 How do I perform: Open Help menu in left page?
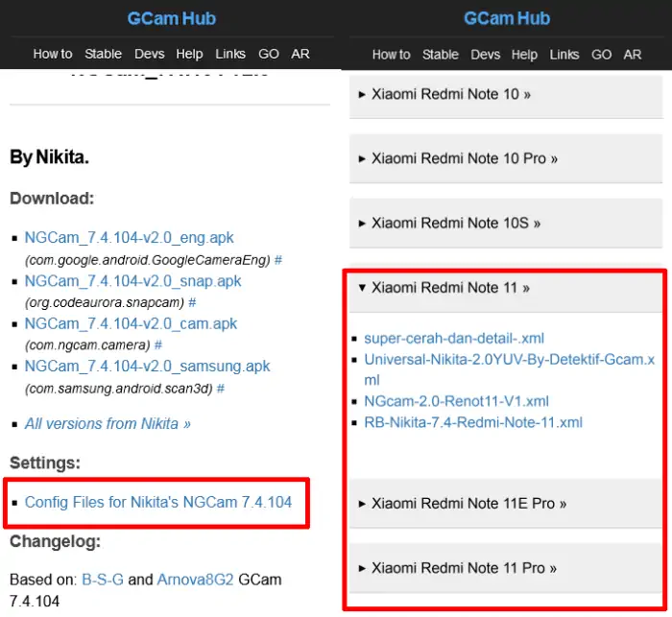point(189,54)
